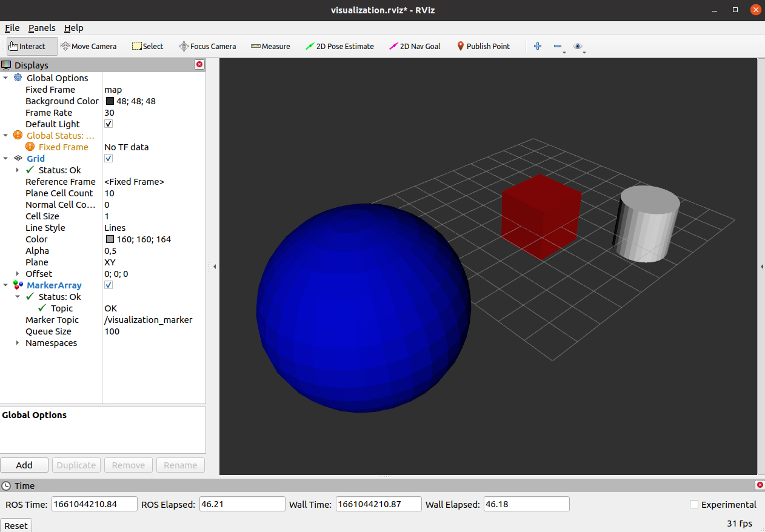This screenshot has height=532, width=765.
Task: Disable the MarkerArray display checkbox
Action: point(109,285)
